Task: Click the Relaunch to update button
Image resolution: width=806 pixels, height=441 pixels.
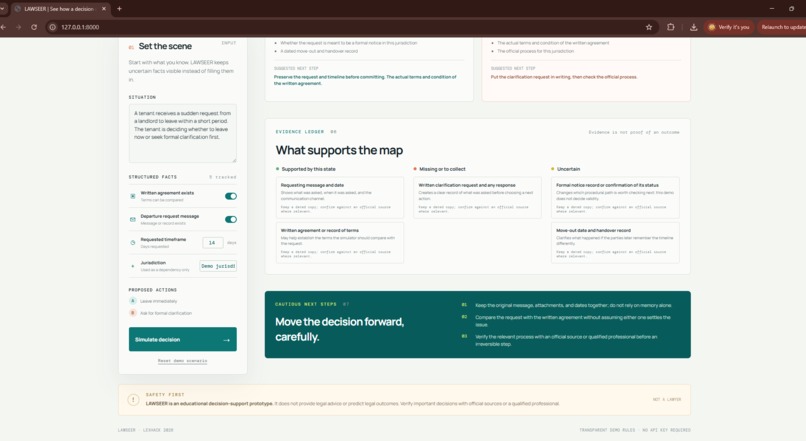Action: tap(782, 27)
